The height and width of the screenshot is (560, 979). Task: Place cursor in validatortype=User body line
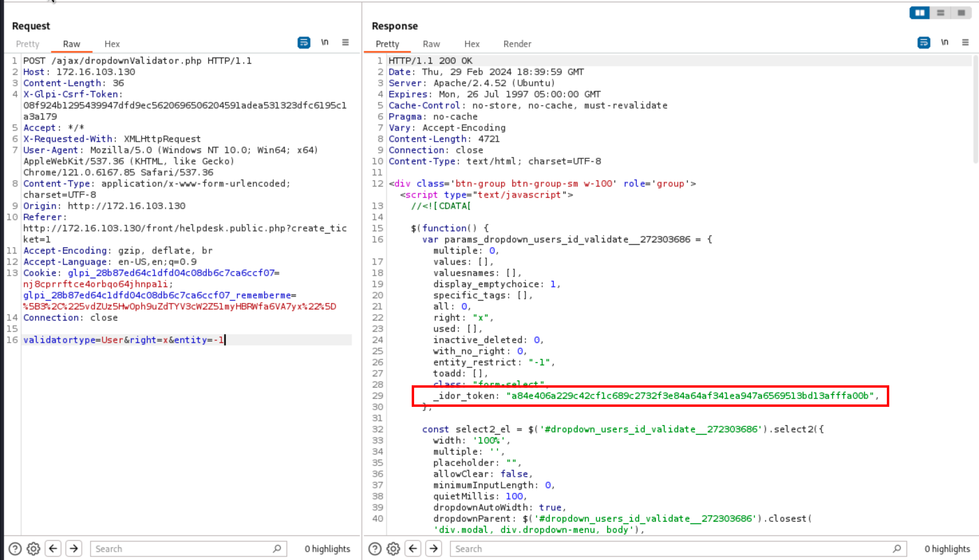[x=124, y=340]
